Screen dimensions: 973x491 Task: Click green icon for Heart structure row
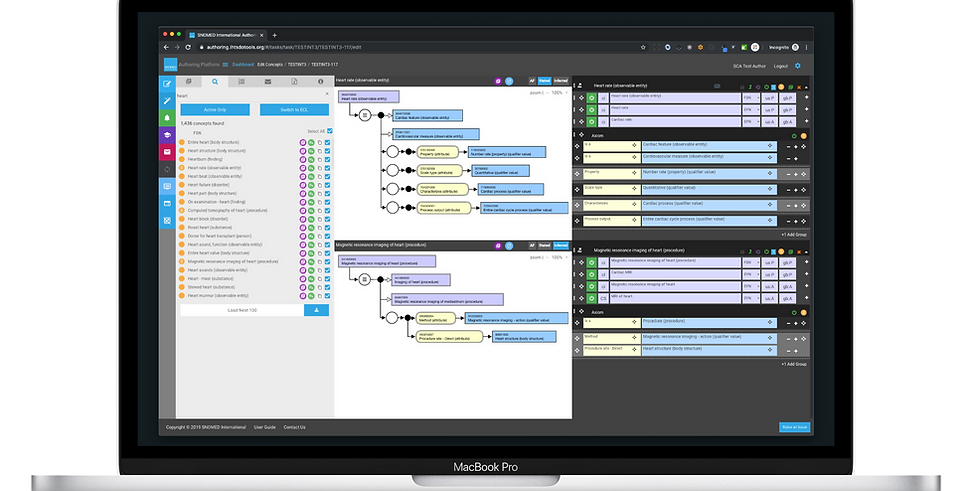[311, 151]
